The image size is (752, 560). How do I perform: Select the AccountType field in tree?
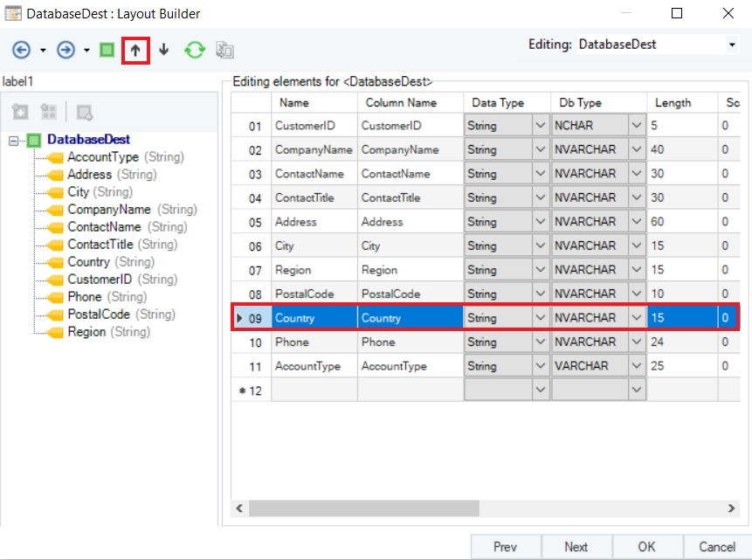point(102,157)
